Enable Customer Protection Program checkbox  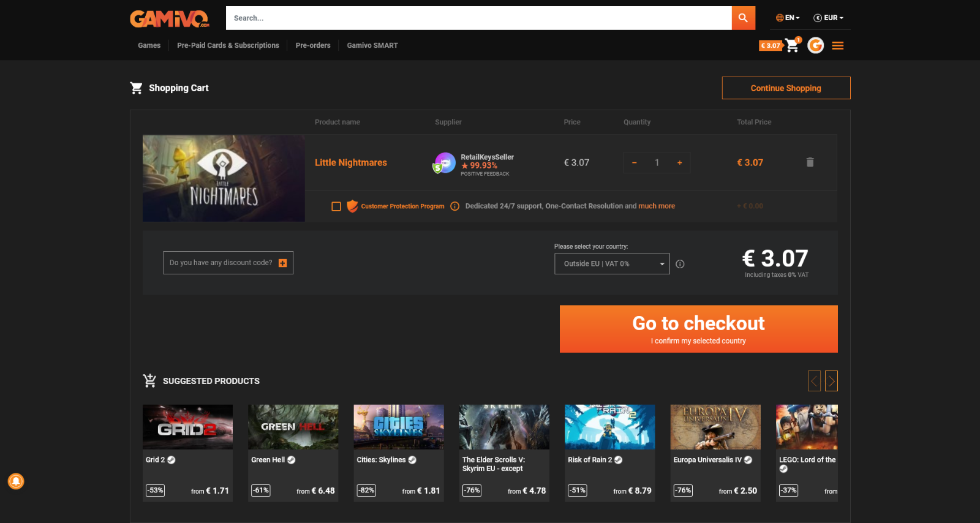pyautogui.click(x=336, y=206)
